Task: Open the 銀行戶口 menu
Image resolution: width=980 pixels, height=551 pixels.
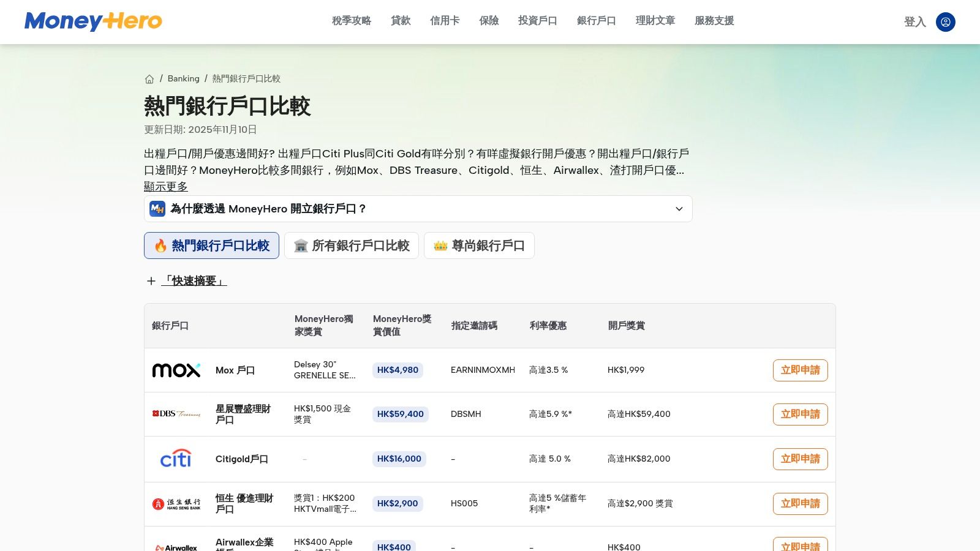Action: pyautogui.click(x=597, y=21)
